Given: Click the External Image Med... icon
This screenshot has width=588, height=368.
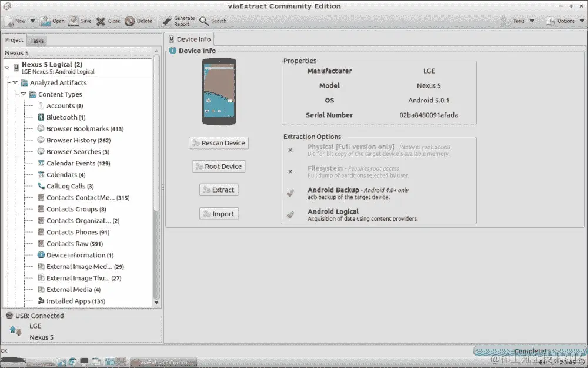Looking at the screenshot, I should [x=41, y=267].
